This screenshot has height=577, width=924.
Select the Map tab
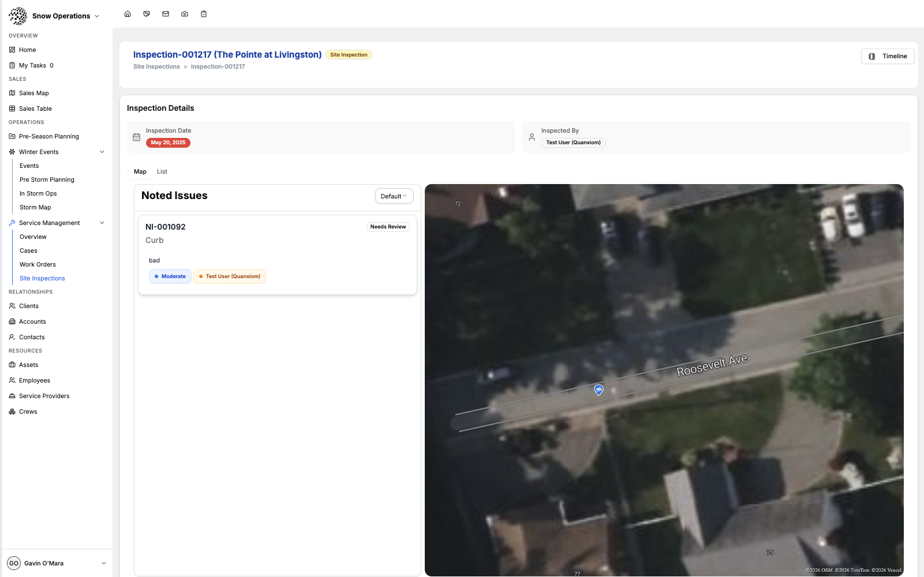pos(140,171)
